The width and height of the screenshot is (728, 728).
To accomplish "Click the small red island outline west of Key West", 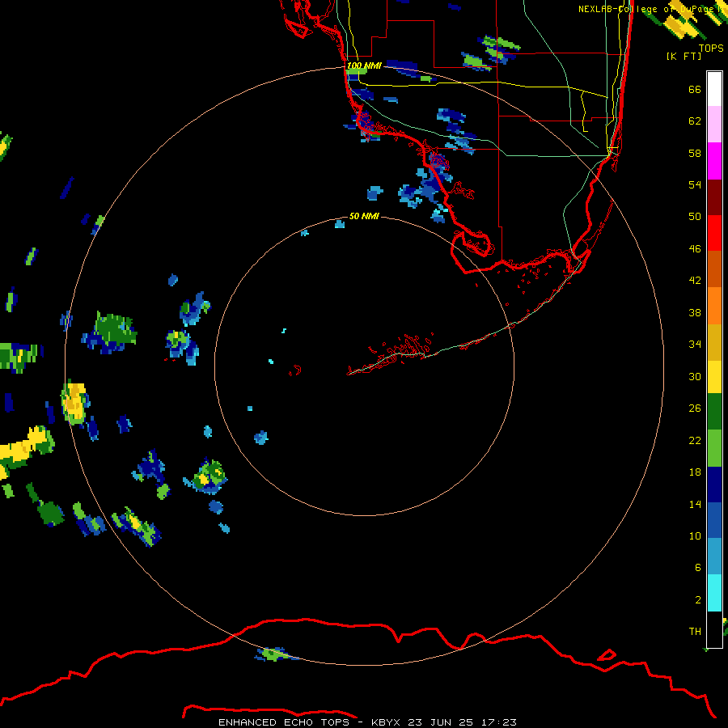I will point(295,370).
